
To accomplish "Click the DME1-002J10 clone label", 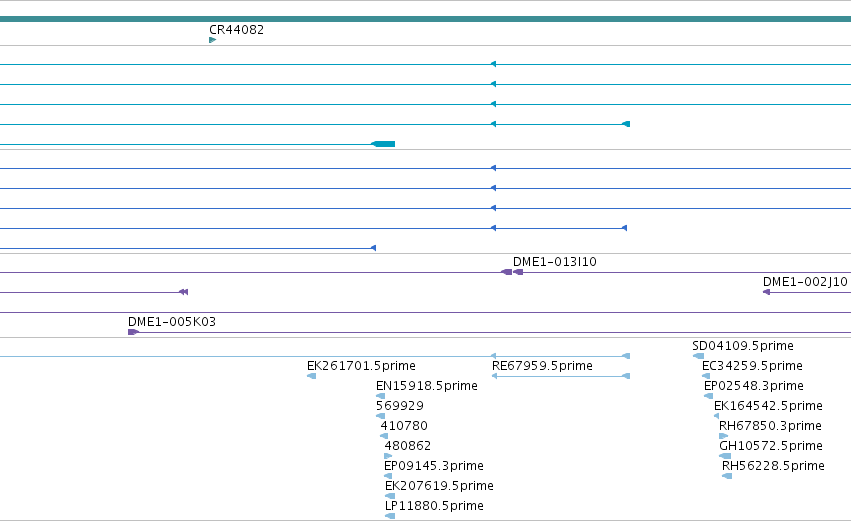I will (x=805, y=282).
